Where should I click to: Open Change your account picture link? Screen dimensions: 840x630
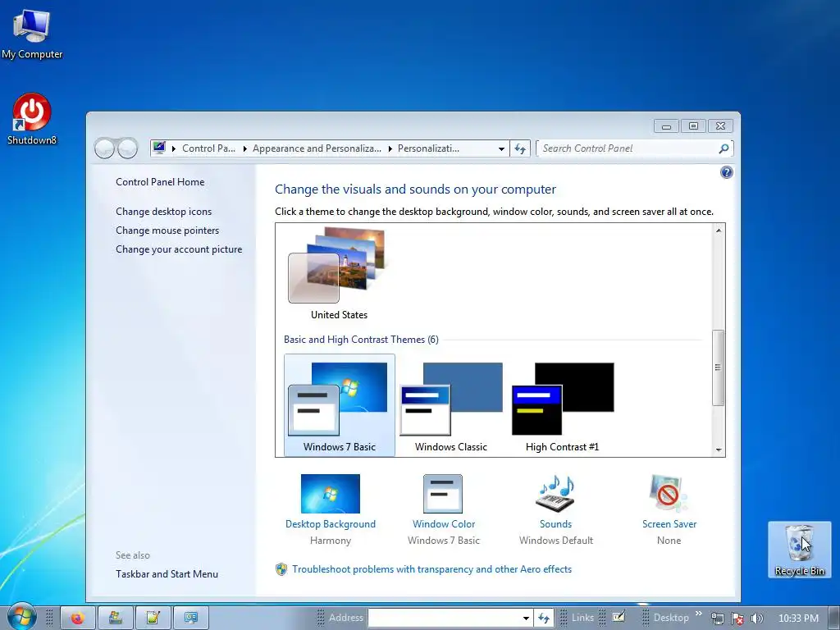click(x=178, y=249)
